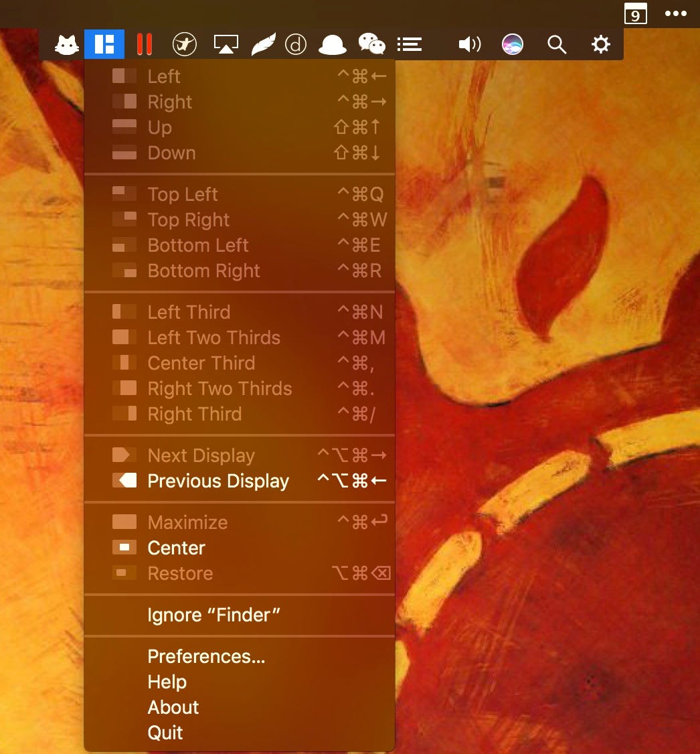
Task: Open Magnet Preferences...
Action: point(240,656)
